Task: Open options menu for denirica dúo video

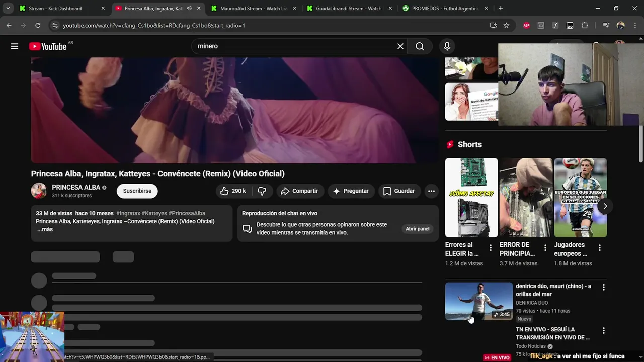Action: (604, 288)
